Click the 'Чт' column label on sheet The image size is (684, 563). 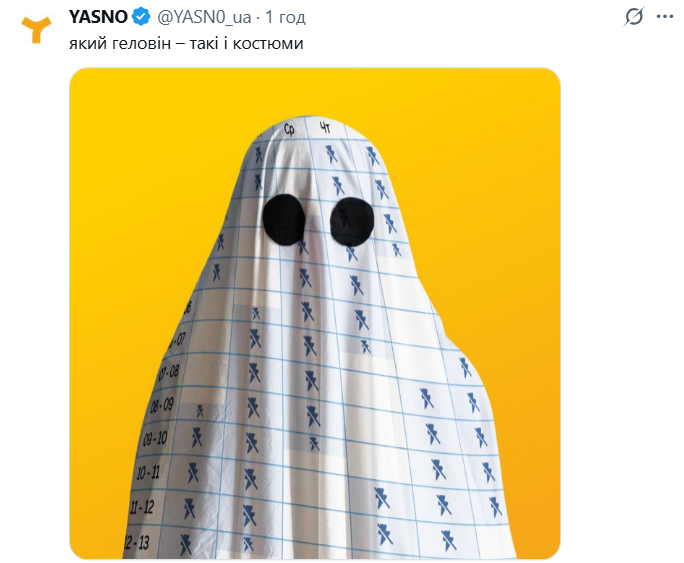(325, 127)
